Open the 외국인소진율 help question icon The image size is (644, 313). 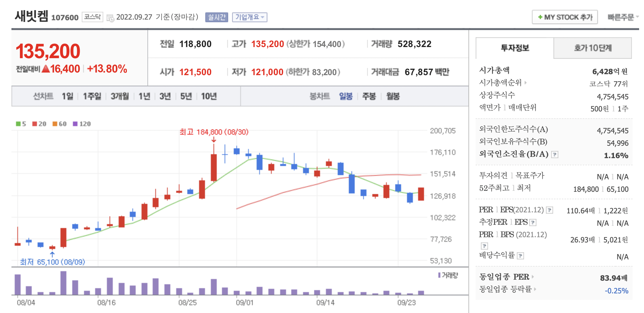[555, 155]
